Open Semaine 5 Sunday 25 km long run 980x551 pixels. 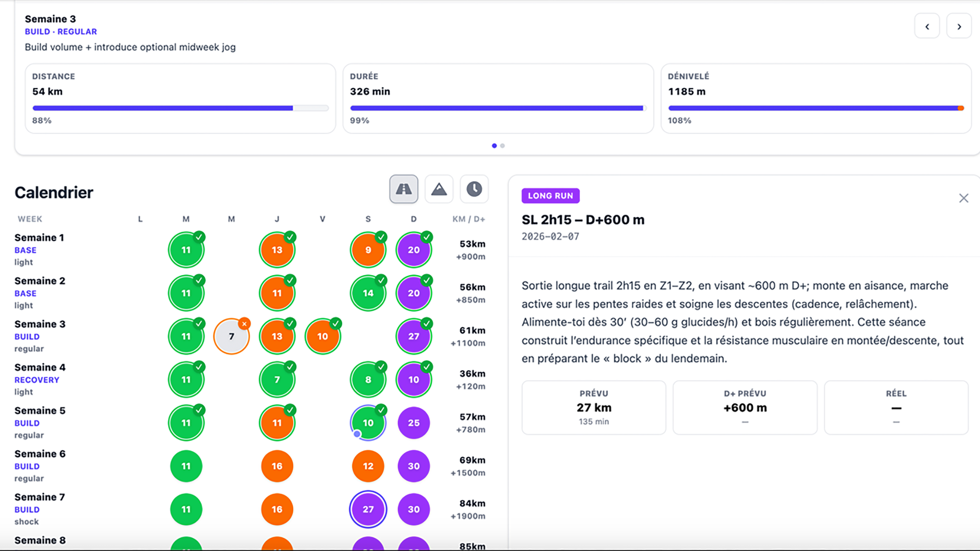tap(414, 423)
